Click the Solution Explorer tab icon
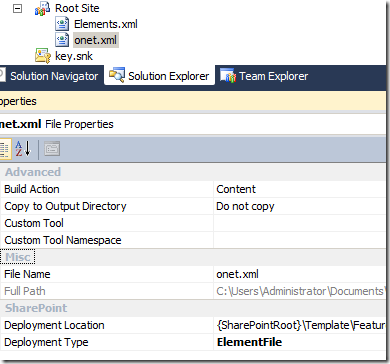The height and width of the screenshot is (364, 390). (117, 75)
